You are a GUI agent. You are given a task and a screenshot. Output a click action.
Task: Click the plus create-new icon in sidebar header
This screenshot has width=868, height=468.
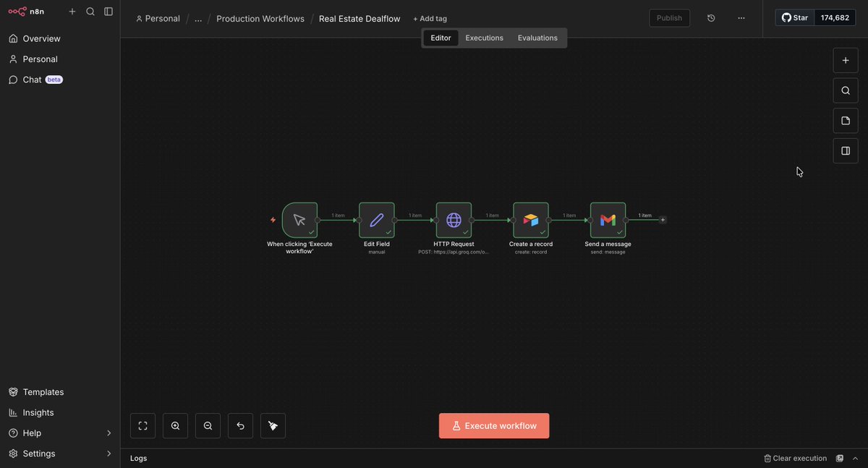click(x=72, y=12)
